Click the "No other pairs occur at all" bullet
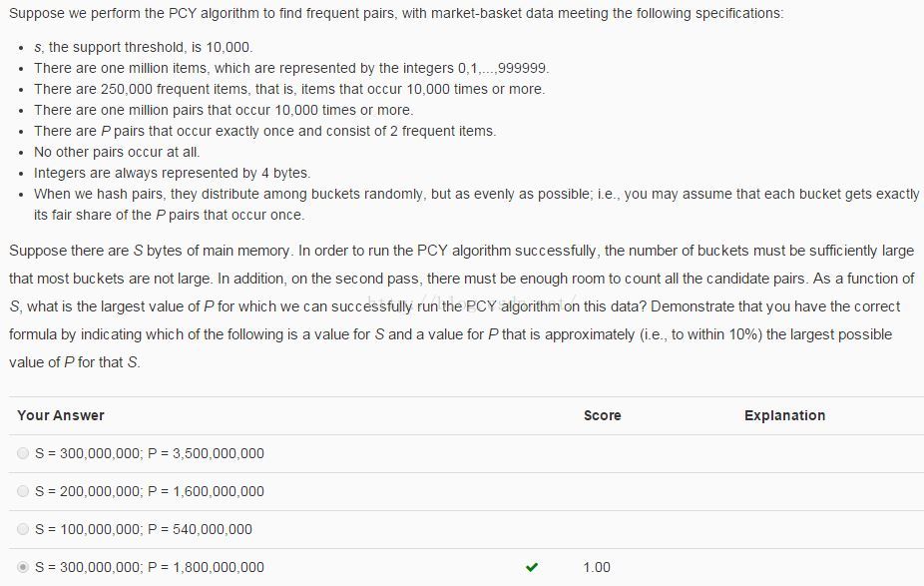Image resolution: width=924 pixels, height=586 pixels. point(117,152)
